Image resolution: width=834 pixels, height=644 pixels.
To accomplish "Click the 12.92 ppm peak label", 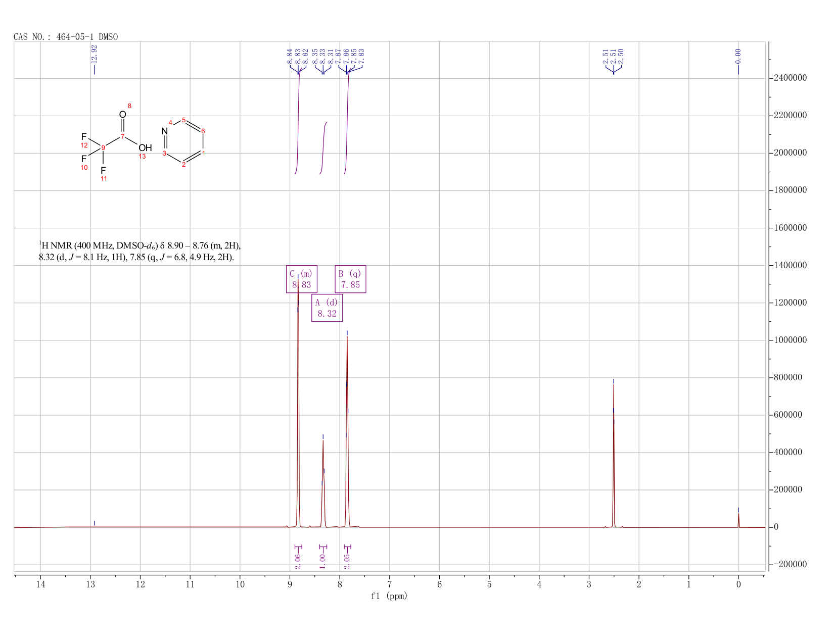I will 94,54.
